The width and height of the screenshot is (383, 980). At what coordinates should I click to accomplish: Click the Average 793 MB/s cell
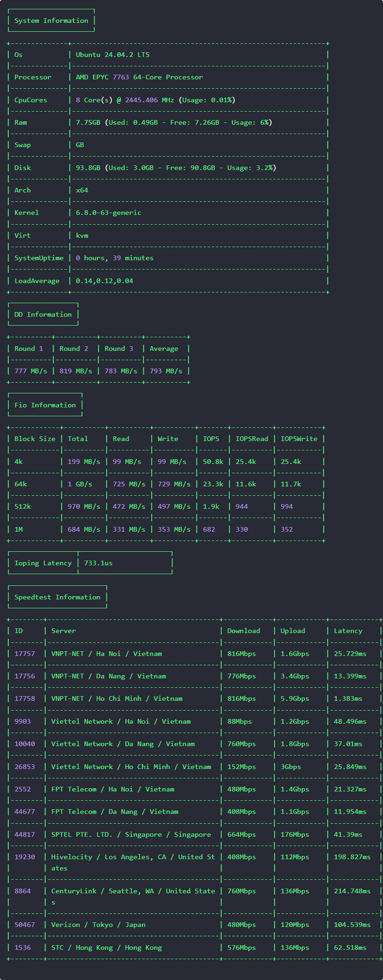click(x=166, y=371)
